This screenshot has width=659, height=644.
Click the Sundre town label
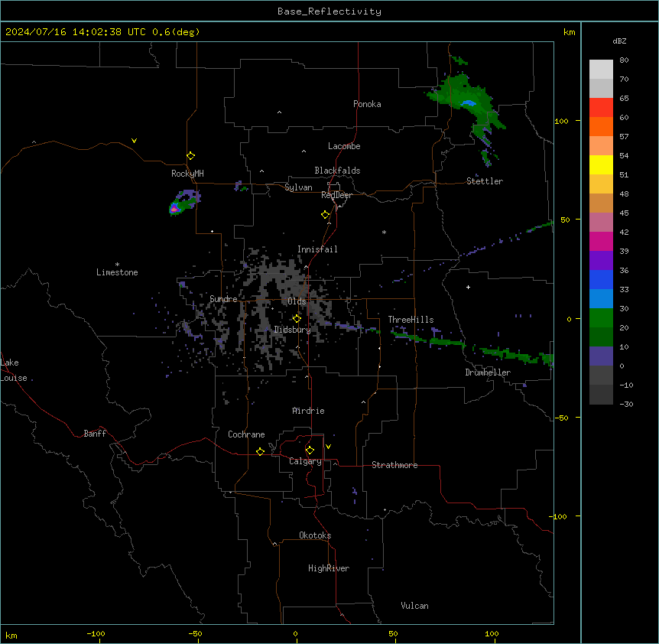point(223,299)
